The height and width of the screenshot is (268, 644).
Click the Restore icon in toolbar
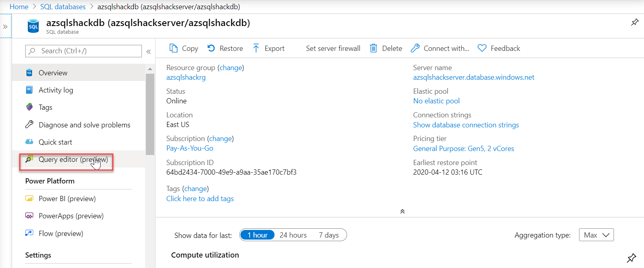point(211,48)
